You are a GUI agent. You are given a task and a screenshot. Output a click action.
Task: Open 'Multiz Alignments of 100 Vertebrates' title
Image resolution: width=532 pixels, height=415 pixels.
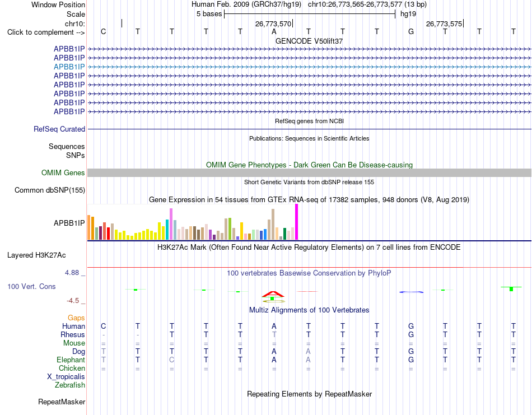309,310
